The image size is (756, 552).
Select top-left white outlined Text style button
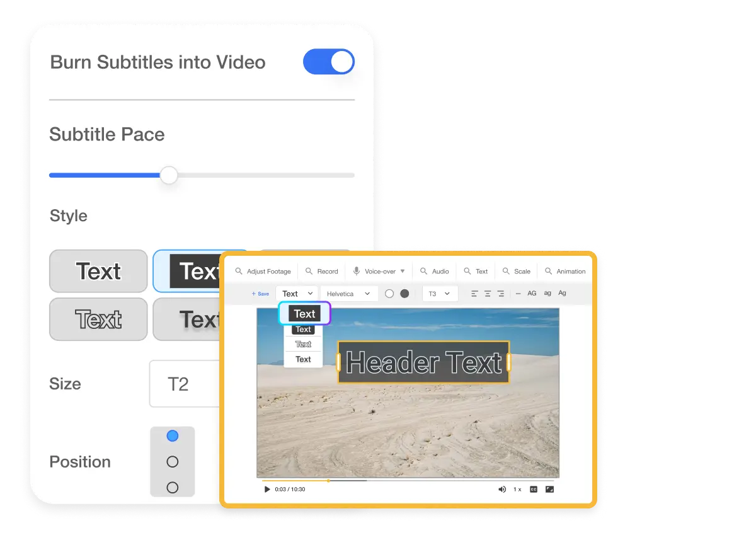pyautogui.click(x=98, y=271)
